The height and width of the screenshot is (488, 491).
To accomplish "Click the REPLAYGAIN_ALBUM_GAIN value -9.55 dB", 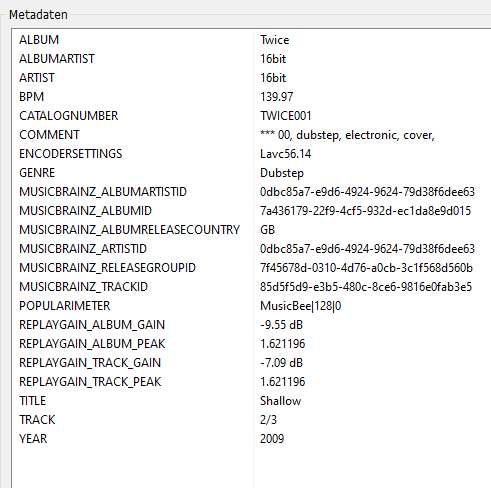I will pos(281,325).
